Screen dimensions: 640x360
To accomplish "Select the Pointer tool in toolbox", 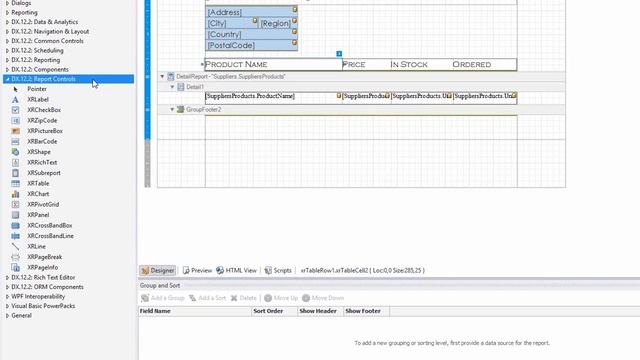I will [37, 89].
